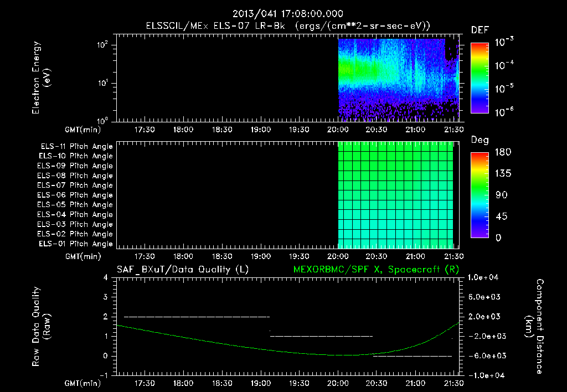The image size is (567, 392).
Task: Click the SAF_BXuT/Data Quality (L) legend title
Action: tap(183, 270)
